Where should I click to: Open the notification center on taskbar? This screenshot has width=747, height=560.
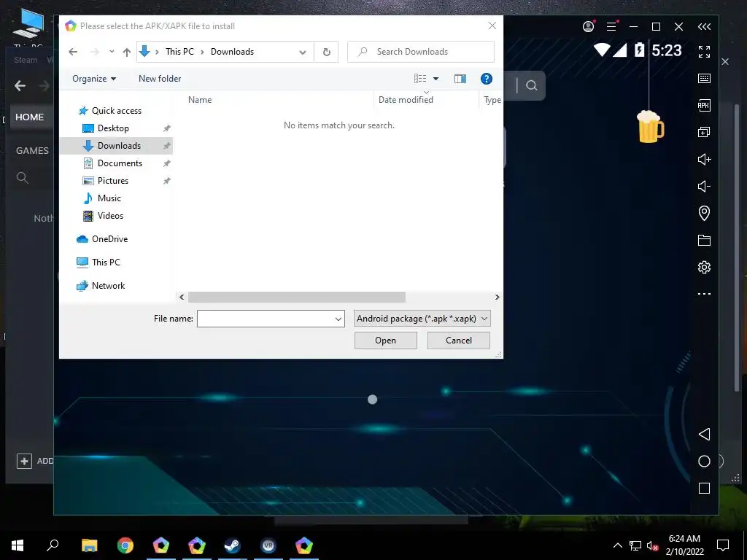723,545
